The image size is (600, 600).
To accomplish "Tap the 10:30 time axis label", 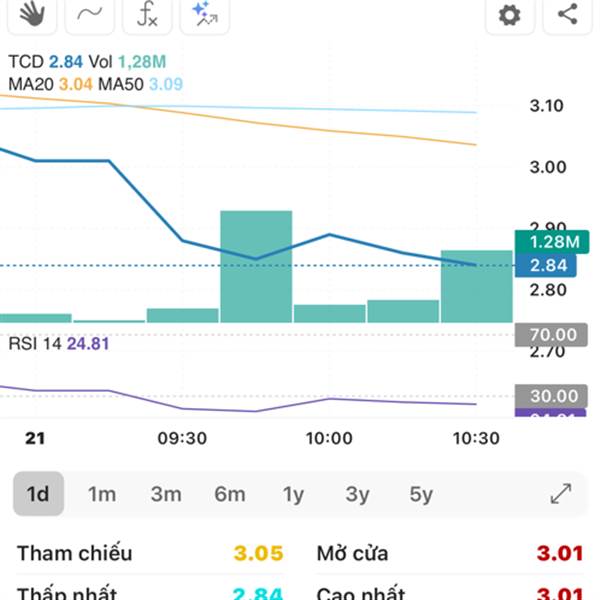I will (476, 438).
